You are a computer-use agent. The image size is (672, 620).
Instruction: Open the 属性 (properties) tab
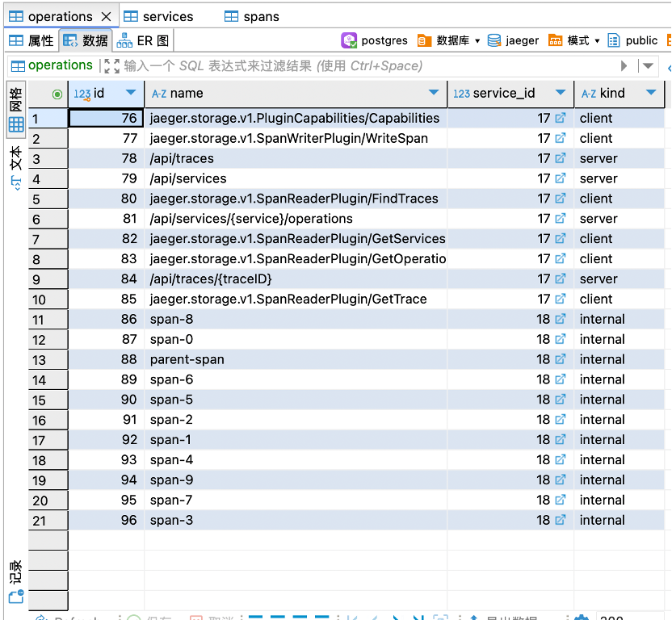click(31, 40)
